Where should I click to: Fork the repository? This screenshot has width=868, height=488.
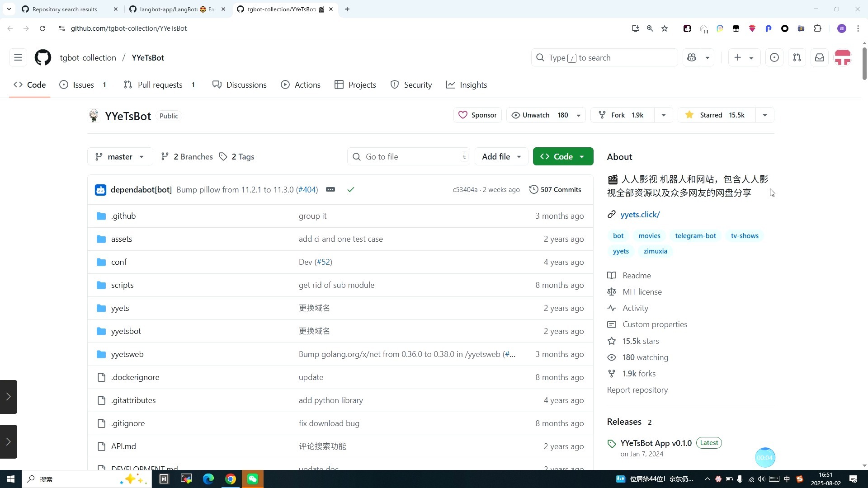click(x=622, y=115)
